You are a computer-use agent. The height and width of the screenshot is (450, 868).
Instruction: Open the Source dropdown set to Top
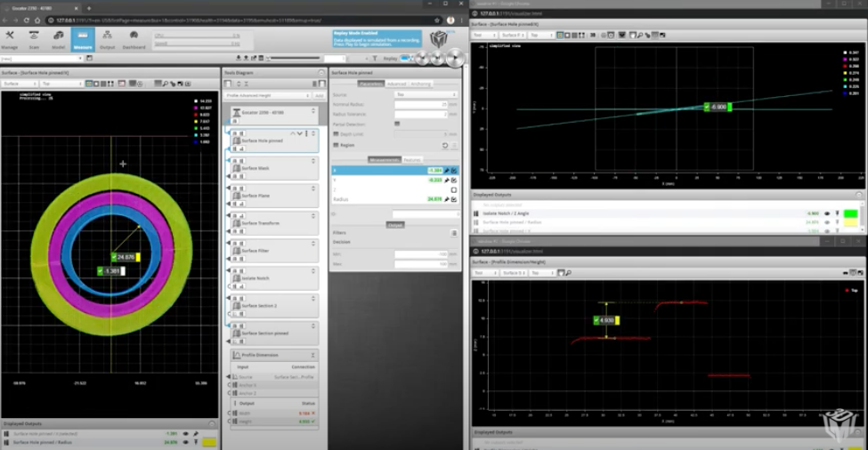click(x=426, y=93)
